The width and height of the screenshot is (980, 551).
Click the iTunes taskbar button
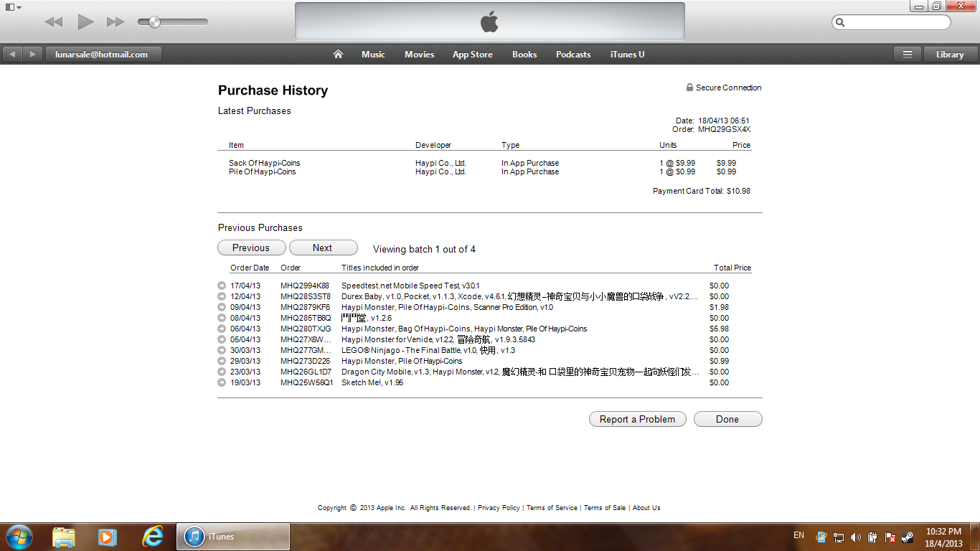click(233, 537)
